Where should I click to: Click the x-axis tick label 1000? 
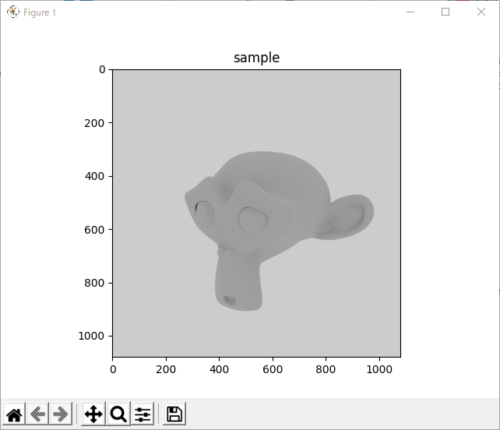(379, 369)
